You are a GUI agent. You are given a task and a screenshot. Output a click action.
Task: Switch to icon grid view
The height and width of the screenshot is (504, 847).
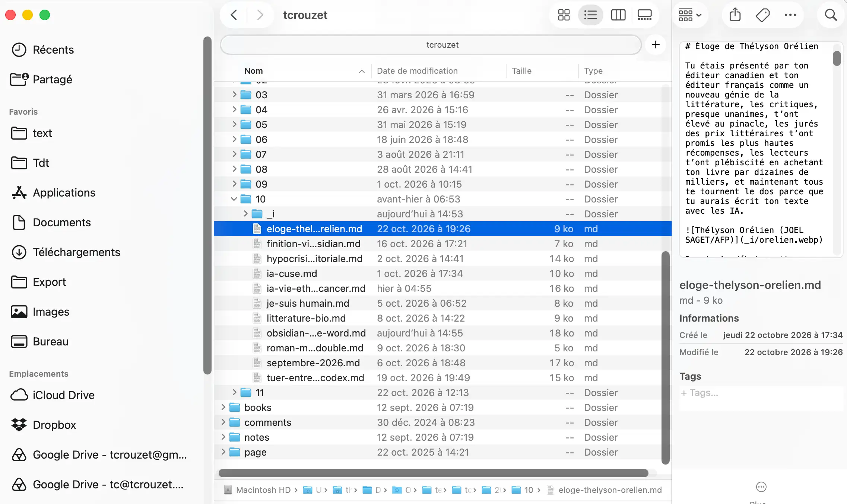point(564,15)
